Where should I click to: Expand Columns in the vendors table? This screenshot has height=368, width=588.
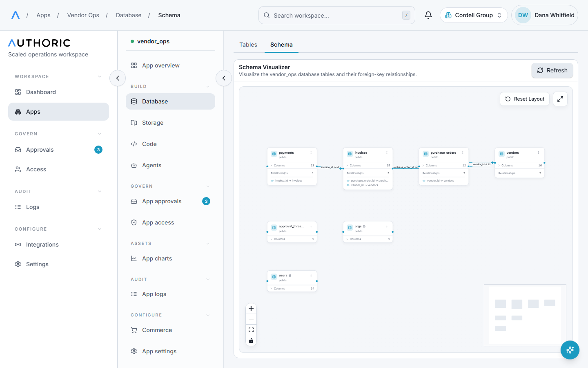[x=520, y=166]
